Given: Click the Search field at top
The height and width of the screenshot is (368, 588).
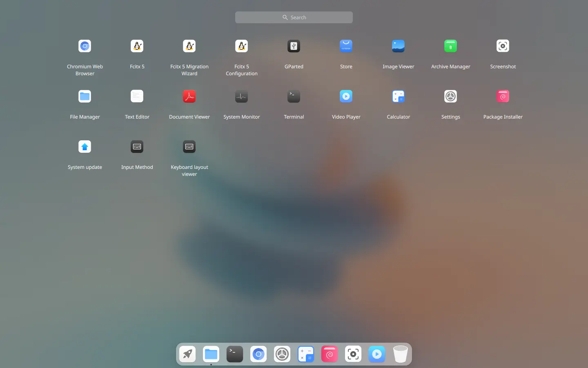Looking at the screenshot, I should (x=294, y=17).
